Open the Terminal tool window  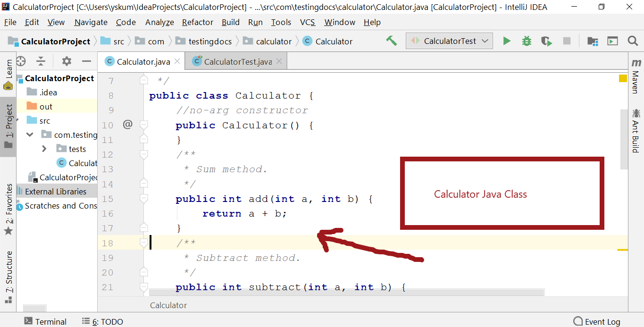pos(45,321)
